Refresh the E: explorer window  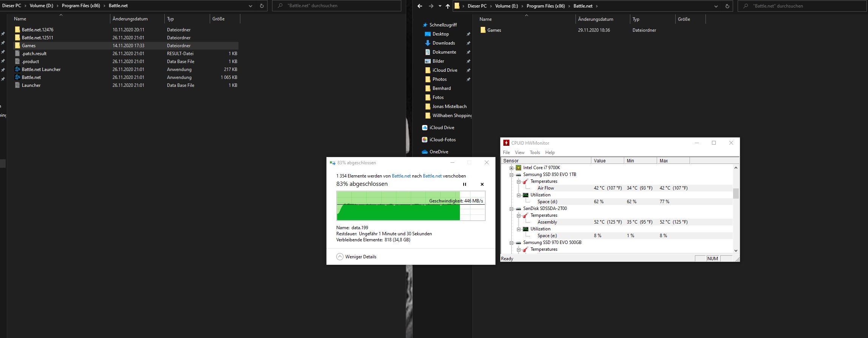727,6
